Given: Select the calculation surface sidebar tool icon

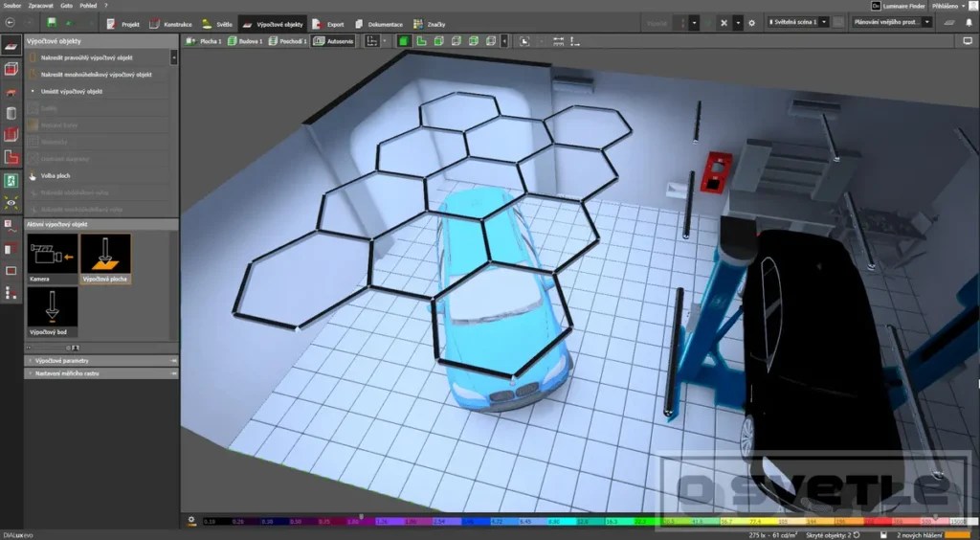Looking at the screenshot, I should [11, 46].
